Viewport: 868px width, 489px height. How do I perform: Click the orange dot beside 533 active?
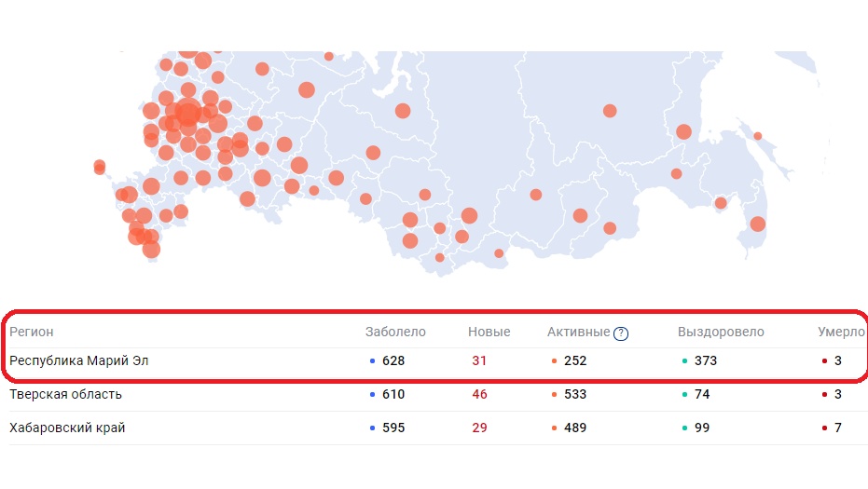pos(554,395)
